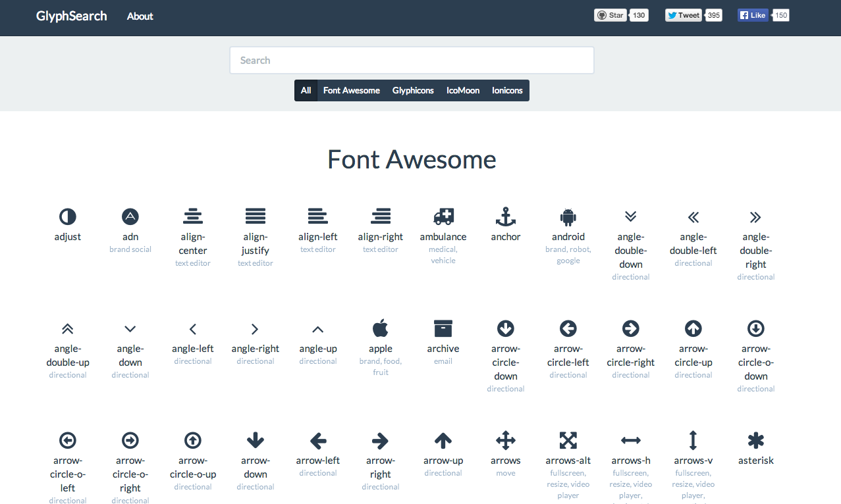Select the arrow-circle-left icon

[568, 328]
